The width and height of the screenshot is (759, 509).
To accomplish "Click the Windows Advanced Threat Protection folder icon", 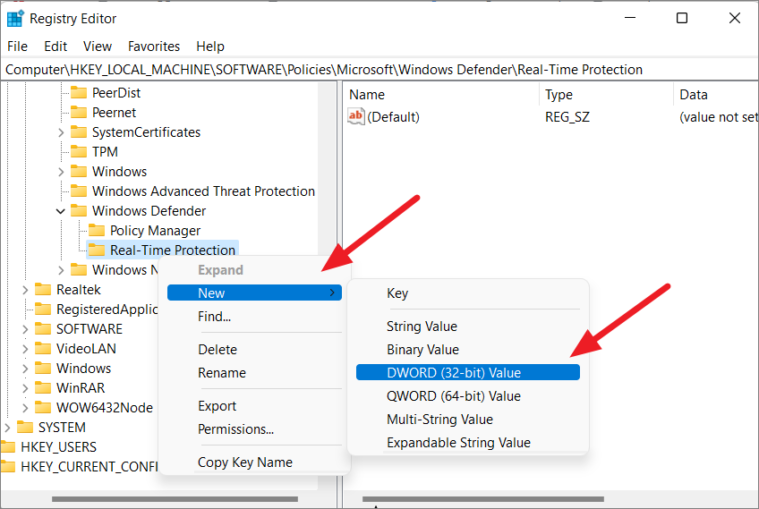I will pos(78,191).
